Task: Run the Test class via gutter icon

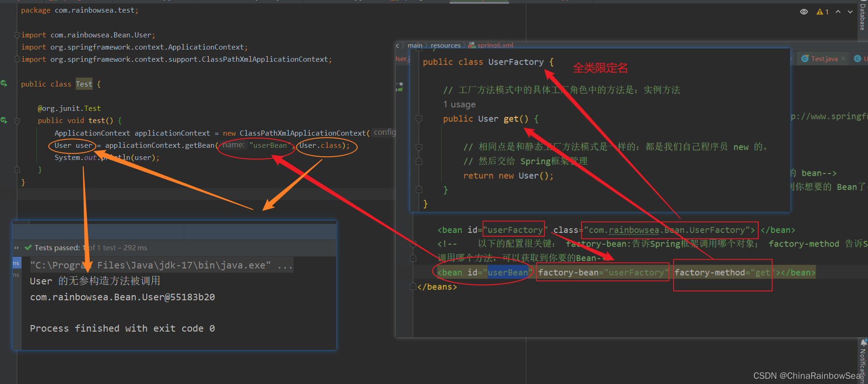Action: (4, 83)
